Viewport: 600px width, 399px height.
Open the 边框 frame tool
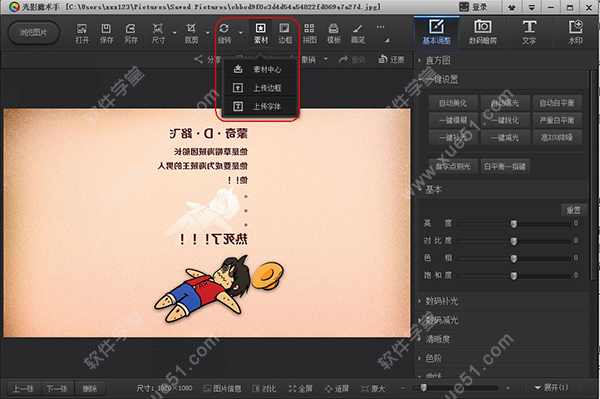[x=285, y=33]
